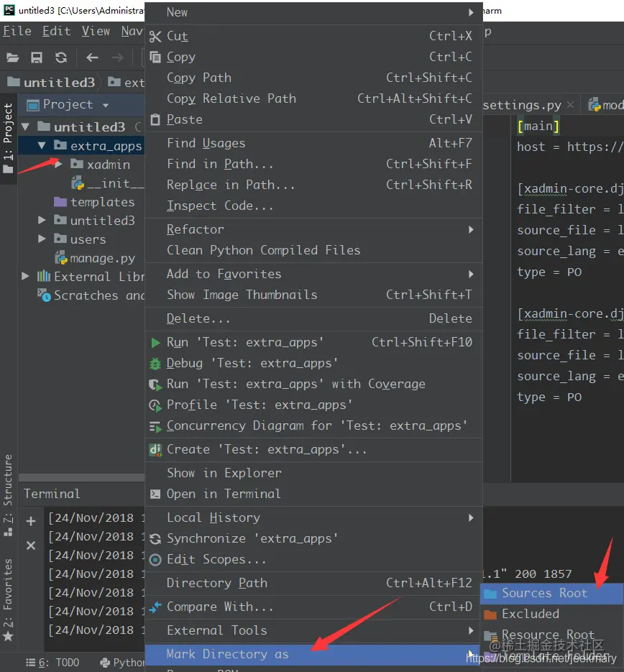Select Delete... menu entry
624x672 pixels.
pos(313,318)
